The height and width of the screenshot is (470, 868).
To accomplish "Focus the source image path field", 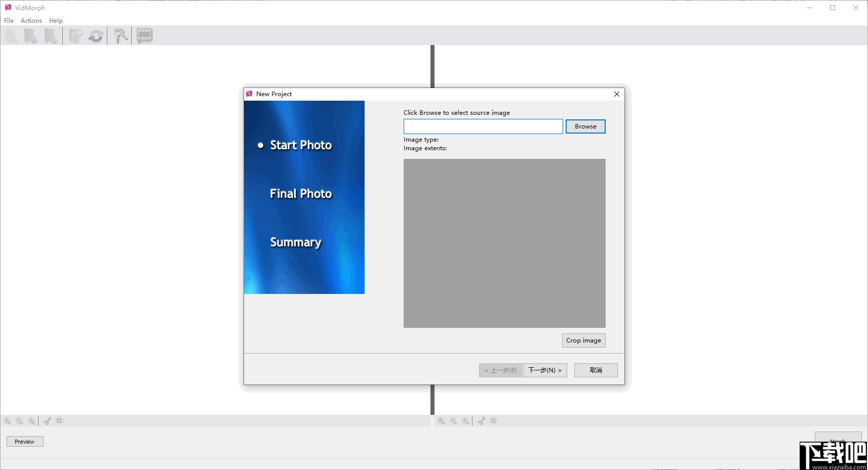I will [x=483, y=126].
